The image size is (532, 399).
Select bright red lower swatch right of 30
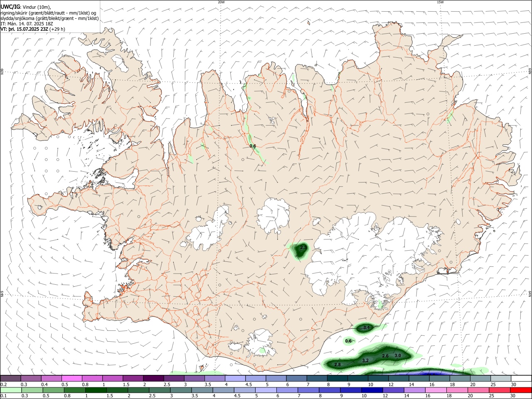coord(521,390)
